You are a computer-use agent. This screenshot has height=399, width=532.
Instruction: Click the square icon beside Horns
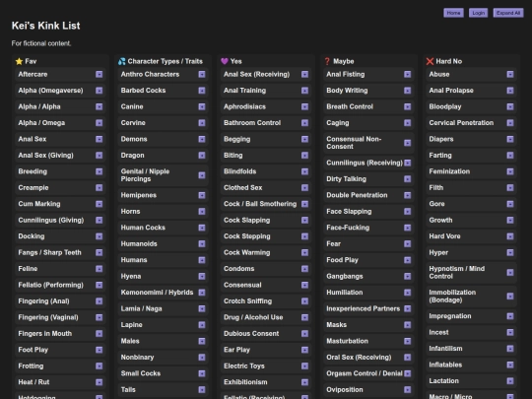point(202,212)
